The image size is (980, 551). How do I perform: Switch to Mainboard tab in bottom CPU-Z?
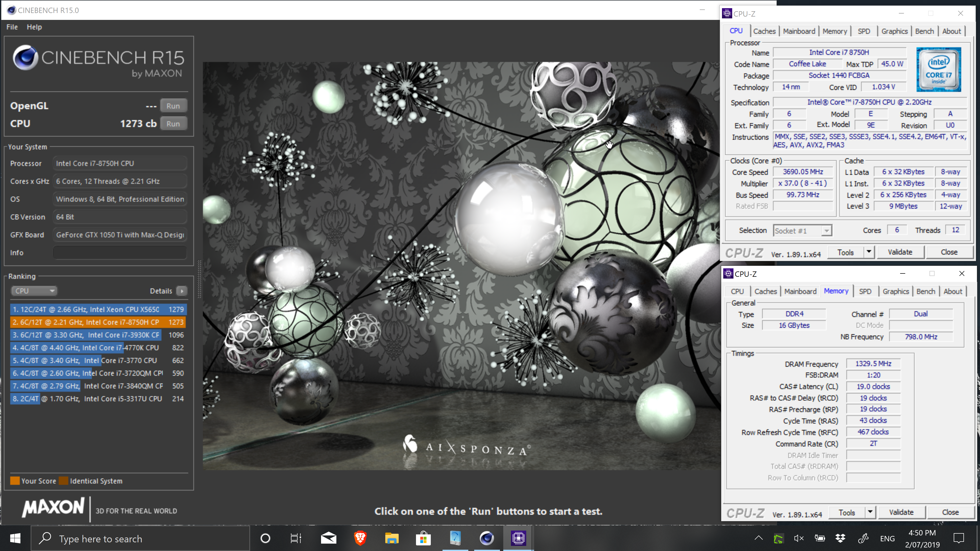[x=800, y=291]
